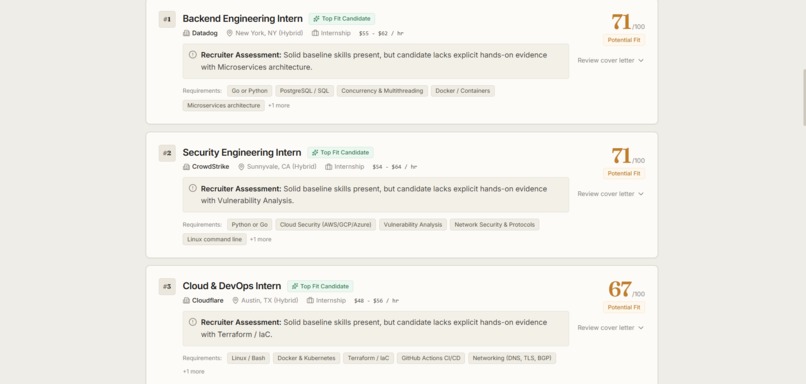The height and width of the screenshot is (384, 806).
Task: Click the $55 - $62 / hr salary text
Action: (381, 33)
